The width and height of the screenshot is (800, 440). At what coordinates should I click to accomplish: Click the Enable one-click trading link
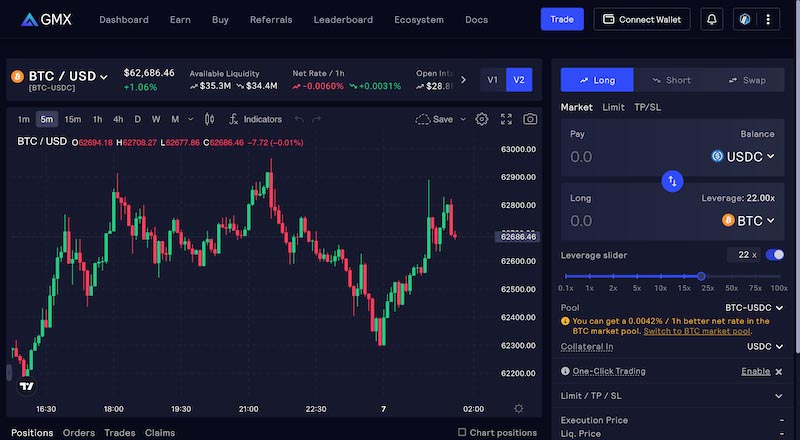click(756, 371)
